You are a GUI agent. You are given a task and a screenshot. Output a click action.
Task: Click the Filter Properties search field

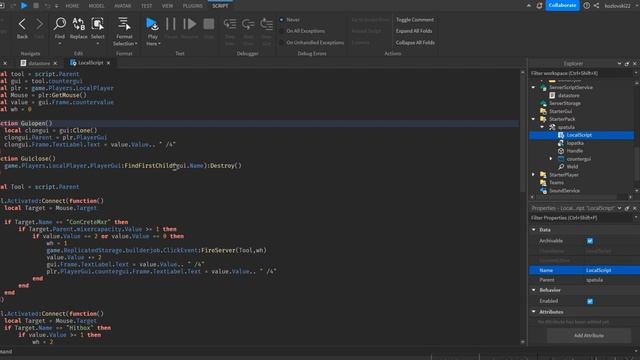point(582,218)
